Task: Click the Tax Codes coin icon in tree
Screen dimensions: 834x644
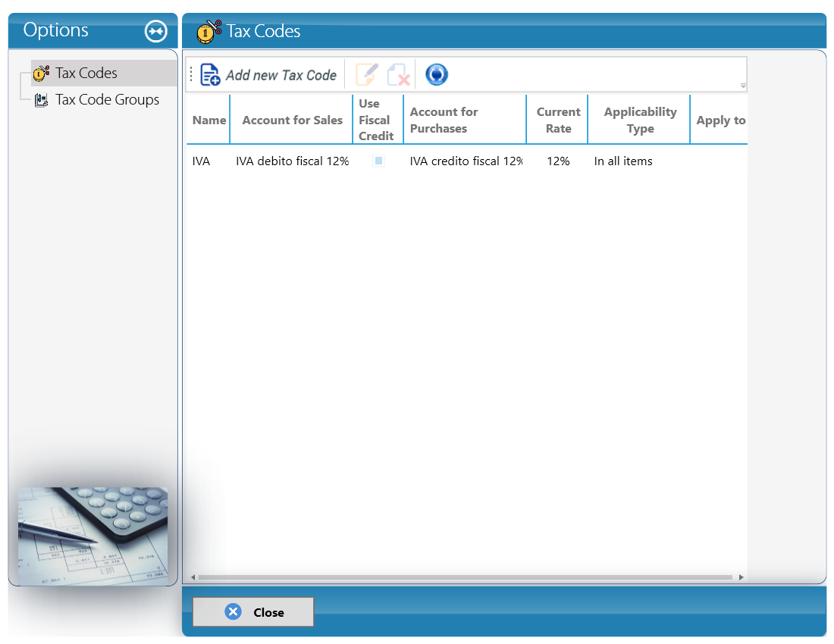Action: click(x=41, y=73)
